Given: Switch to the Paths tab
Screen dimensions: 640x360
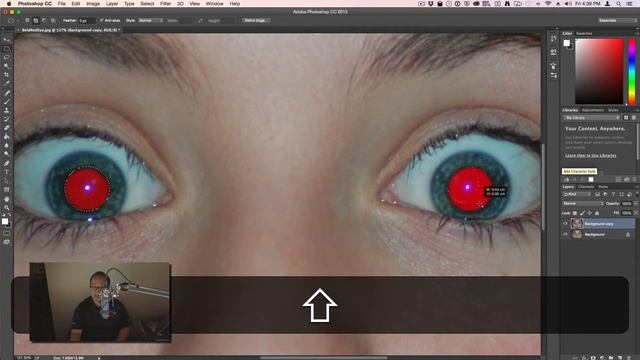Looking at the screenshot, I should coord(603,187).
